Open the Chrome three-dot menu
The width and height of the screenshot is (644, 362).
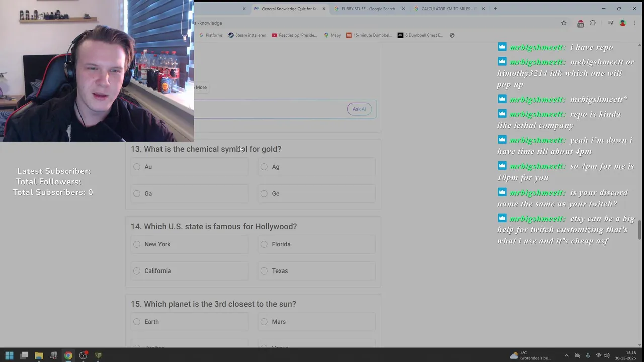pos(635,23)
